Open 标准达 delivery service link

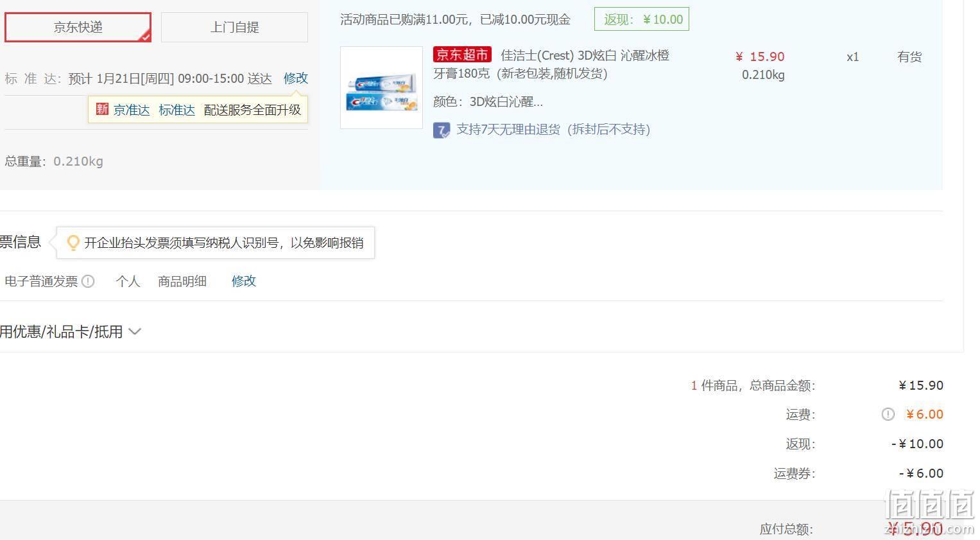pos(176,110)
